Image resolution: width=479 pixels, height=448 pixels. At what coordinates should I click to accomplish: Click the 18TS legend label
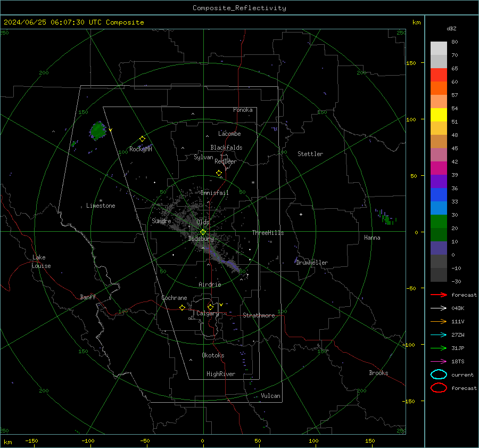(458, 362)
